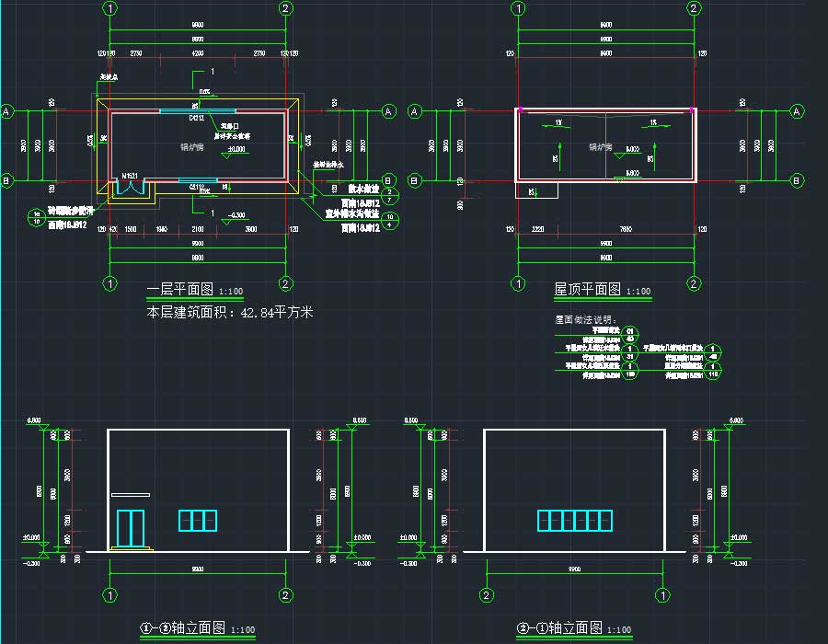Select the six-pane cyan window in the ②-① elevation
Image resolution: width=828 pixels, height=644 pixels.
pos(575,520)
